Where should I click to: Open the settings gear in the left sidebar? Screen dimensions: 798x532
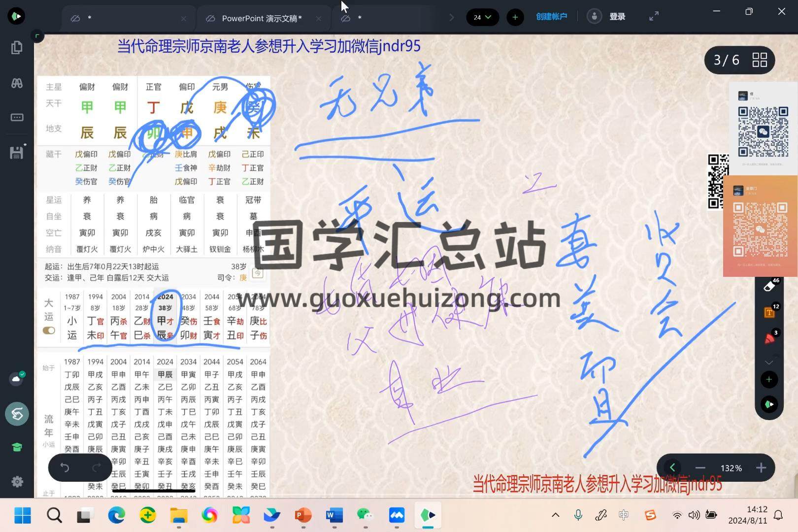pos(17,481)
